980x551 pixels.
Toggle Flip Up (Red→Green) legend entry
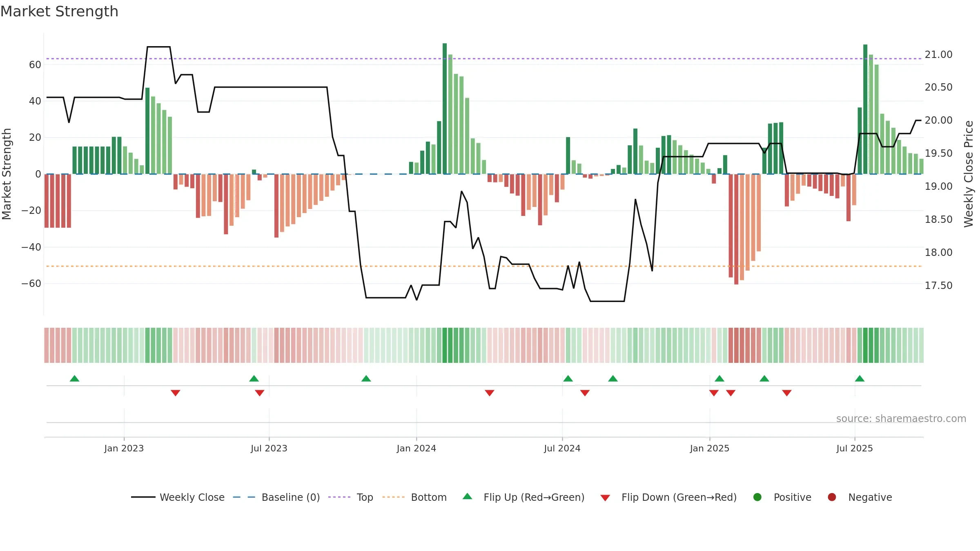pos(523,497)
